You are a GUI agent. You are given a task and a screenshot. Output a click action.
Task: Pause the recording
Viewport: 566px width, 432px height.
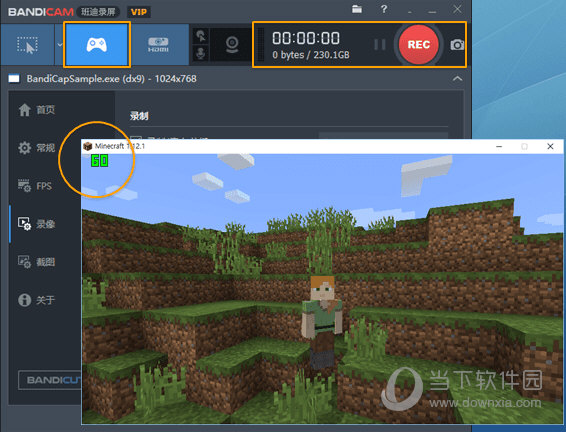(x=380, y=45)
